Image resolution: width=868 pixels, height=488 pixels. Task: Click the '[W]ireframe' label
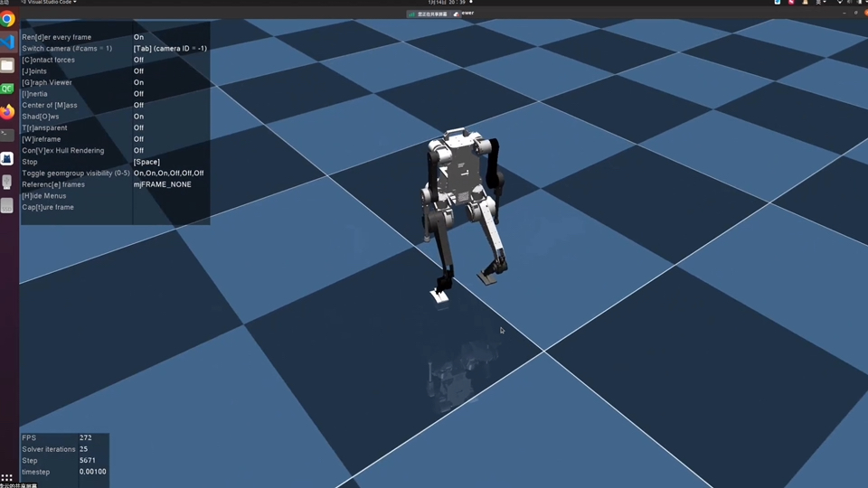(x=42, y=139)
